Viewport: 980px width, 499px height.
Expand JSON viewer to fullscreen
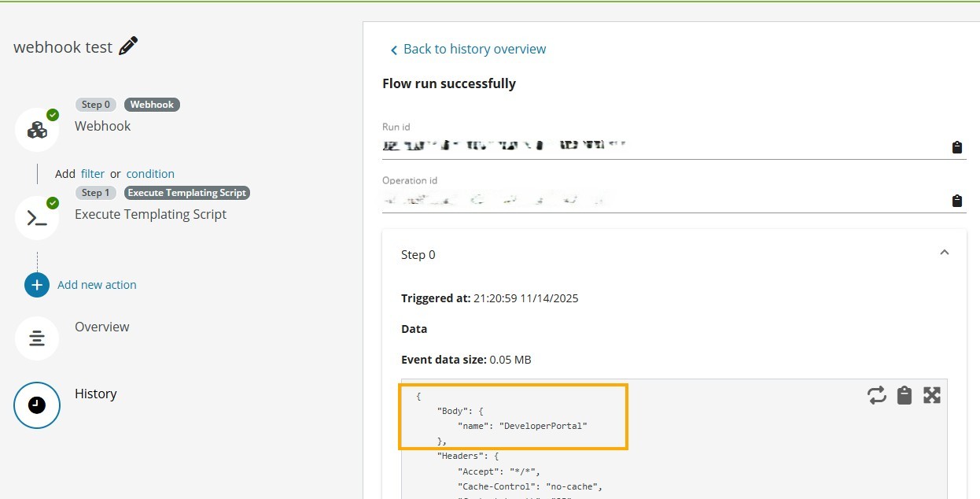point(932,395)
